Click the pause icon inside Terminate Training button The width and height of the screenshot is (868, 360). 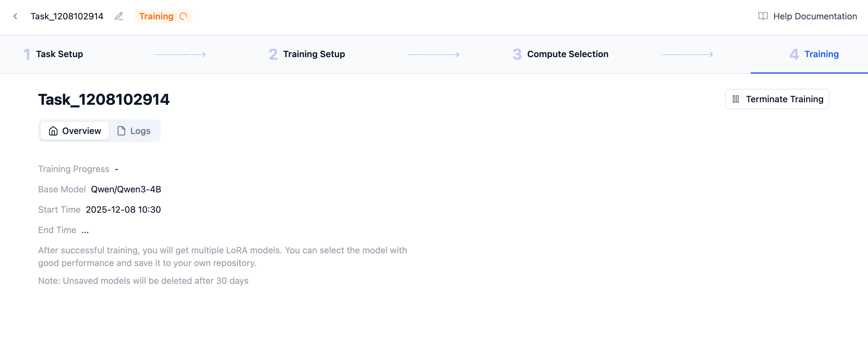click(736, 99)
